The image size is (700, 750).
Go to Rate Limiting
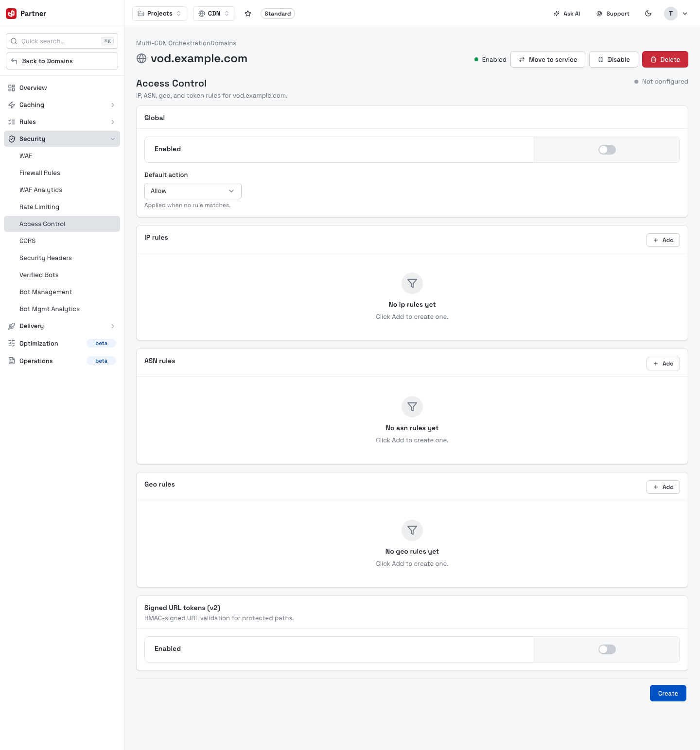click(x=62, y=207)
